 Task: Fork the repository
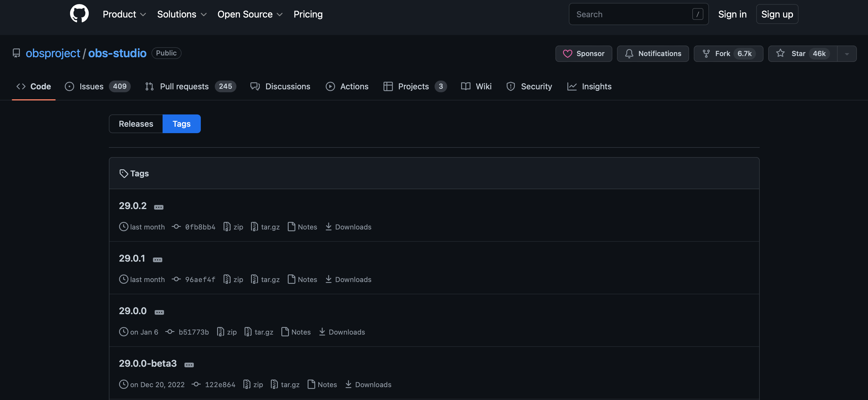pyautogui.click(x=728, y=54)
